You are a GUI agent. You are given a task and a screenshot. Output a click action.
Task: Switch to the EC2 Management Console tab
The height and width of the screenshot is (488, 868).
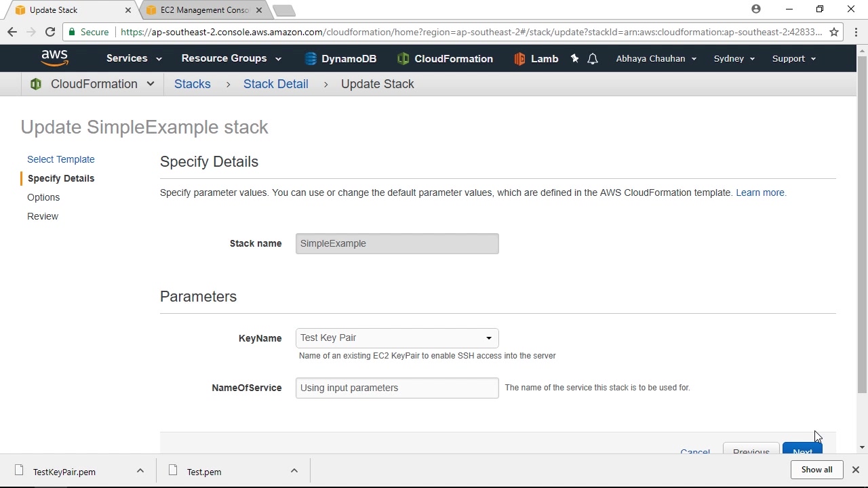(x=204, y=10)
